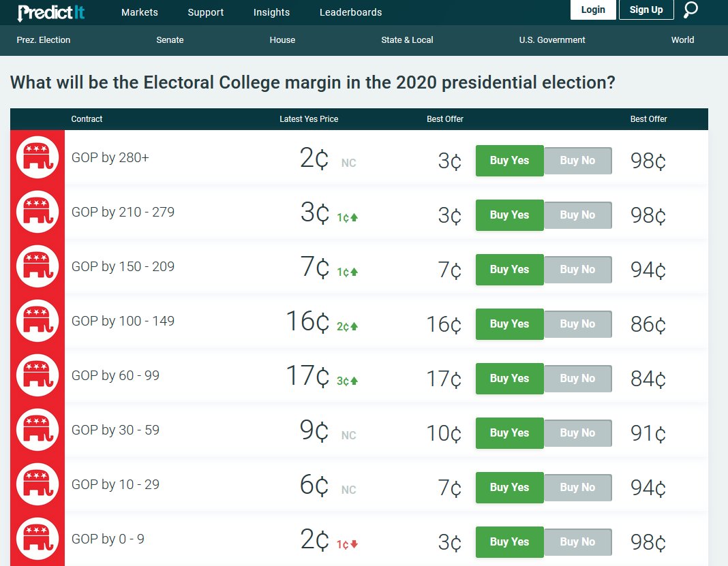Open the Leaderboards menu

[350, 12]
